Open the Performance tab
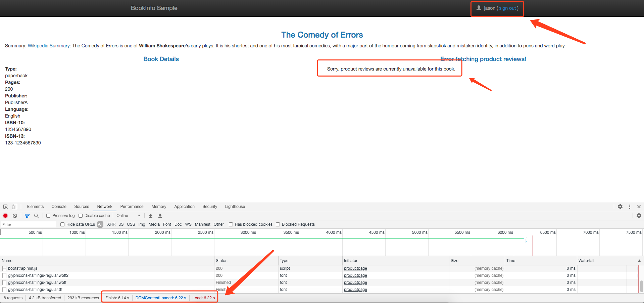Image resolution: width=644 pixels, height=303 pixels. 132,207
